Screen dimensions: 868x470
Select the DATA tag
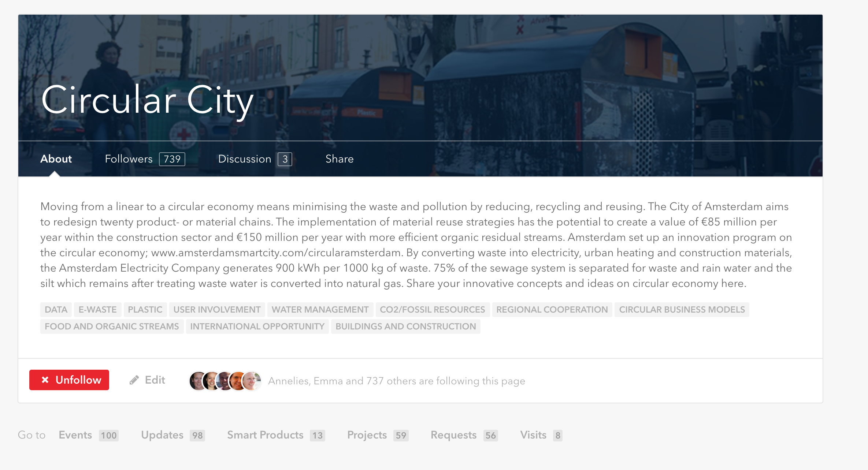(56, 310)
